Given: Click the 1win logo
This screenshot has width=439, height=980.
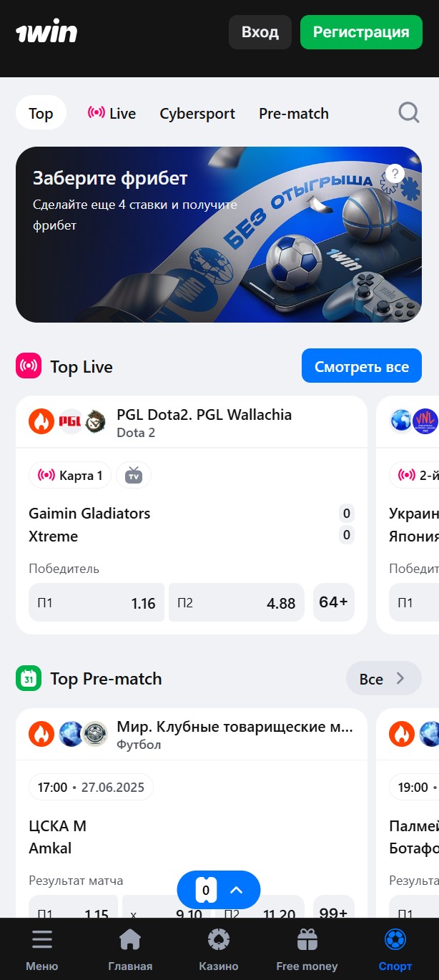Looking at the screenshot, I should [46, 32].
